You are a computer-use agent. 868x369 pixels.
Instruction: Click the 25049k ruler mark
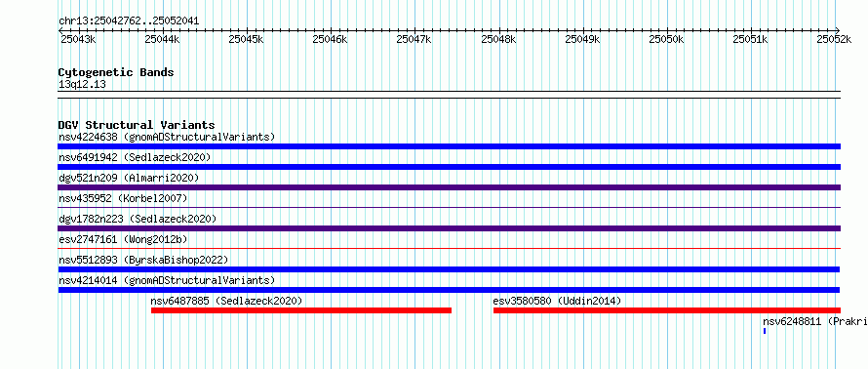click(583, 39)
